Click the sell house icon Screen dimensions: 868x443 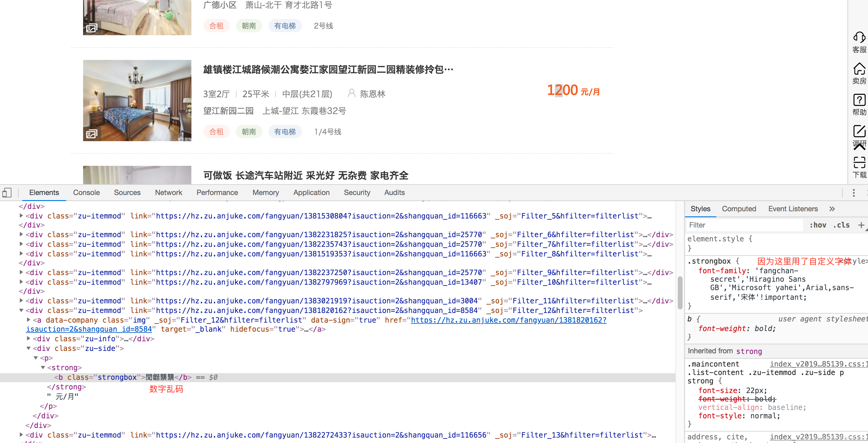[x=859, y=69]
